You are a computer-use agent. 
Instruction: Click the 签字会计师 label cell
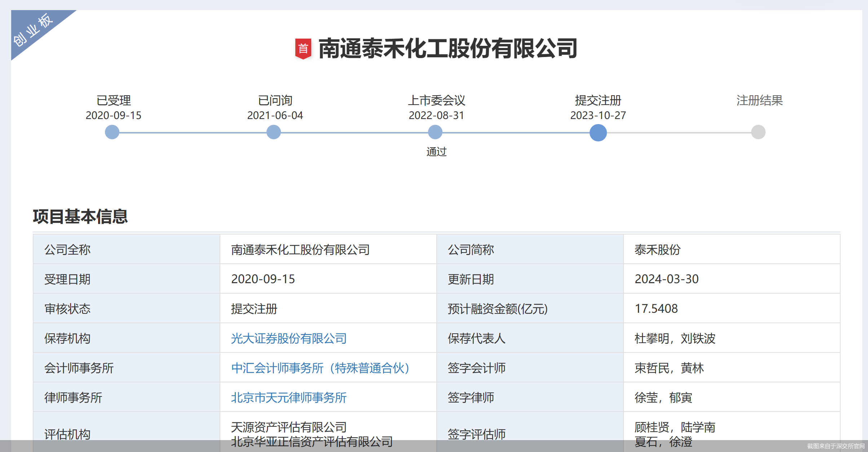click(x=530, y=368)
